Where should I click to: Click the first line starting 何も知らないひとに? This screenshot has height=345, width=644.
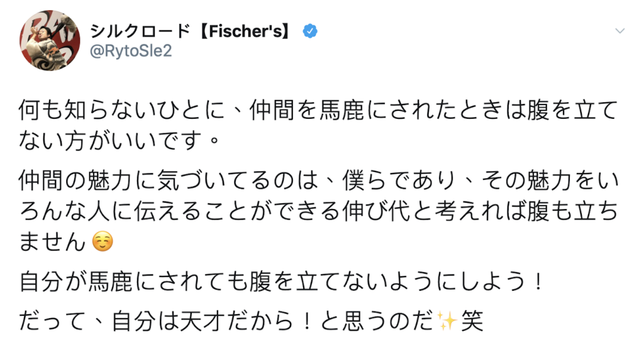coord(318,110)
